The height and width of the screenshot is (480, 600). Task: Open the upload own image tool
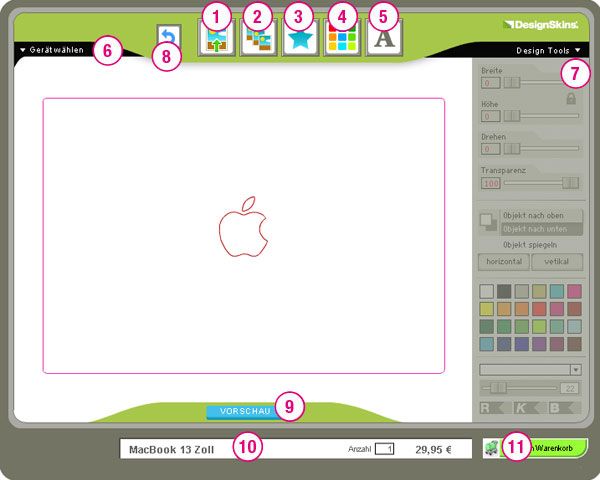217,38
